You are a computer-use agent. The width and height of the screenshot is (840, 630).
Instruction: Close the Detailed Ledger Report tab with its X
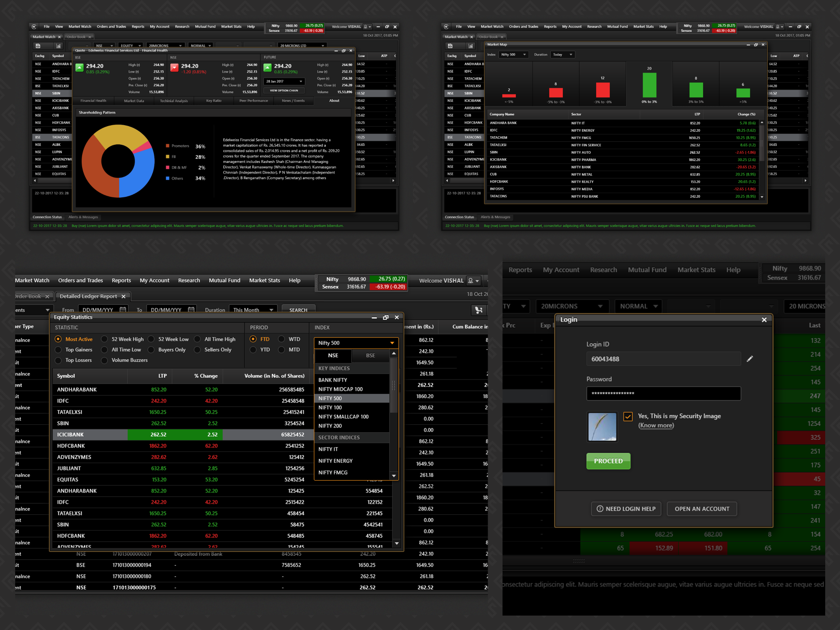tap(124, 296)
